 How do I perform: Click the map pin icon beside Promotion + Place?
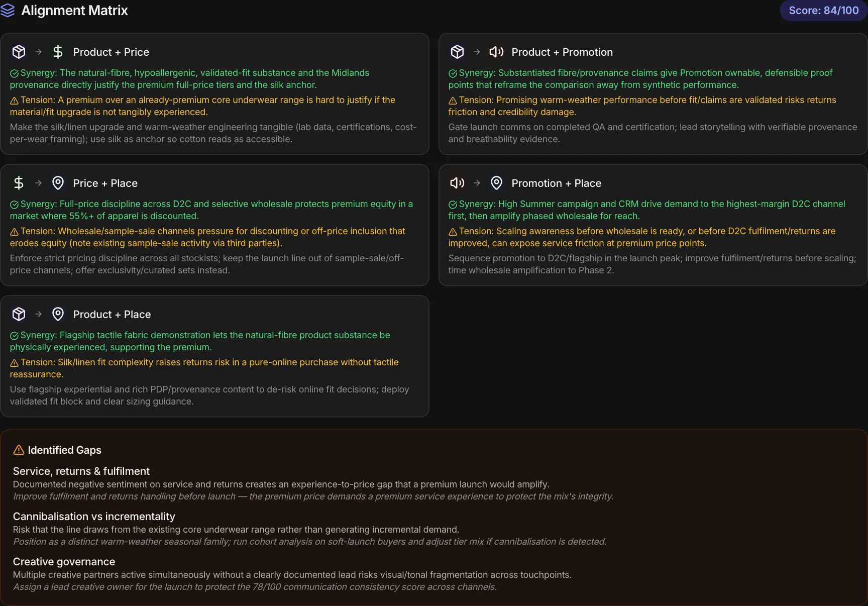tap(496, 183)
